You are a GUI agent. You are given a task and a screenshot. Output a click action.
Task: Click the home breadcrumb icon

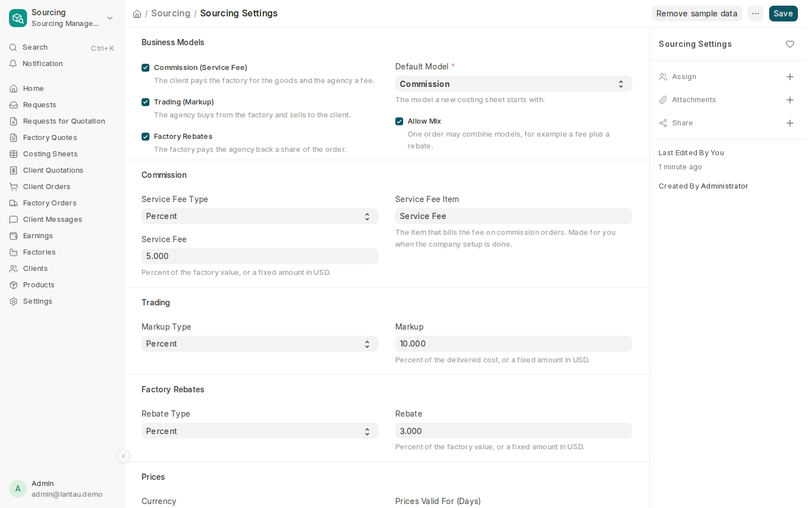click(137, 14)
